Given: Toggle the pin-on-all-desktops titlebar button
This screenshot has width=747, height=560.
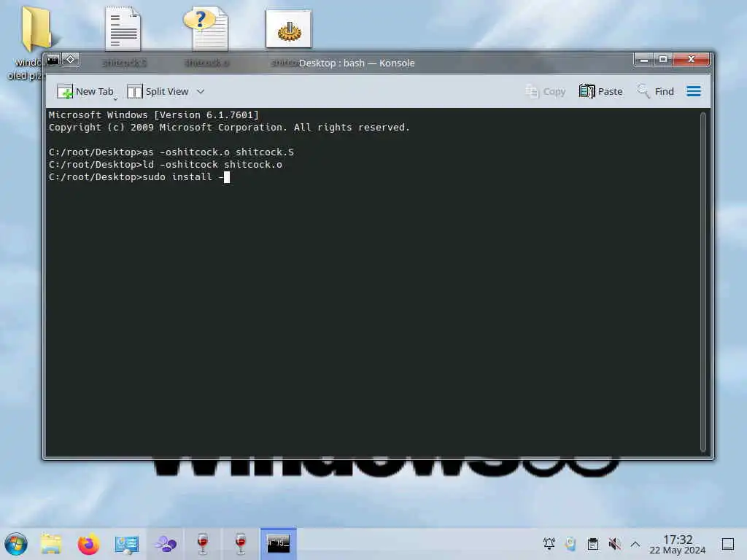Looking at the screenshot, I should tap(71, 60).
